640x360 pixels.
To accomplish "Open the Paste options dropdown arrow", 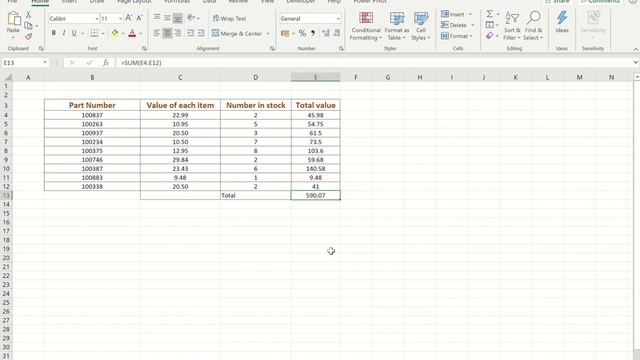I will (x=13, y=38).
